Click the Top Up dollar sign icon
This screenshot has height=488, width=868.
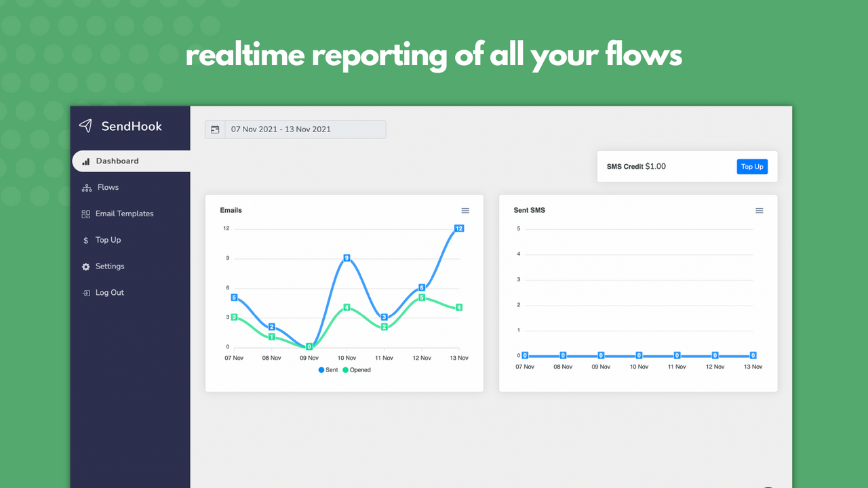(85, 241)
